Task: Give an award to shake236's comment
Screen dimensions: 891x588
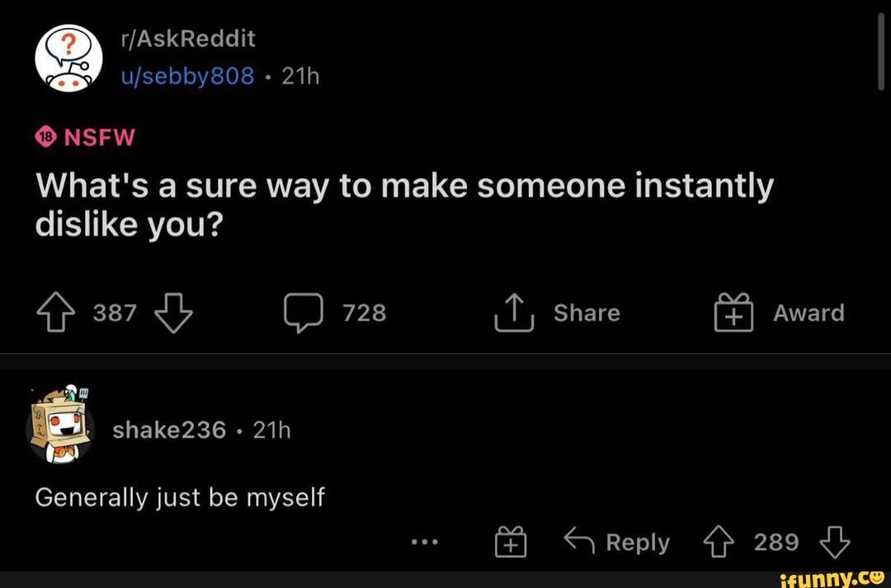Action: click(511, 541)
